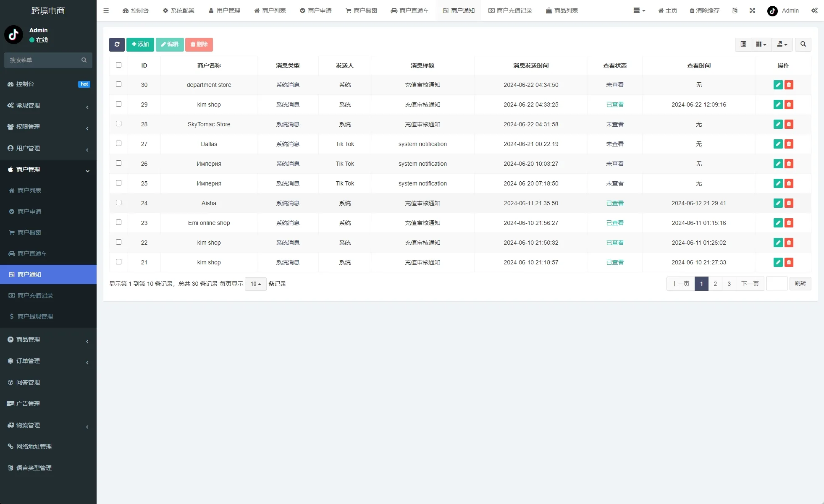
Task: Click the 添加 button to add a record
Action: (x=140, y=44)
